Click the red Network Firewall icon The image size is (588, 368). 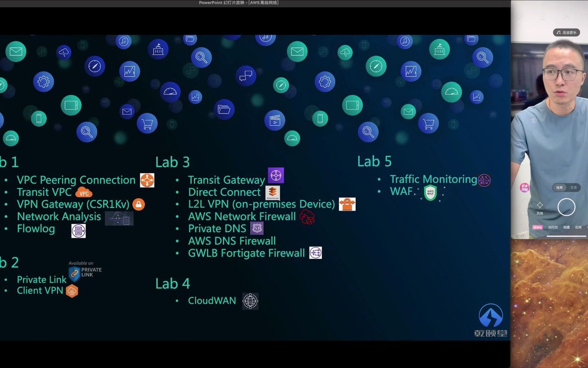coord(307,217)
